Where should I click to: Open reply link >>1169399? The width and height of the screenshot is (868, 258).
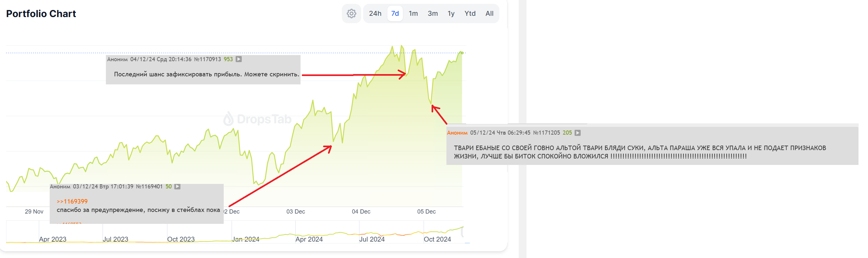pyautogui.click(x=72, y=202)
